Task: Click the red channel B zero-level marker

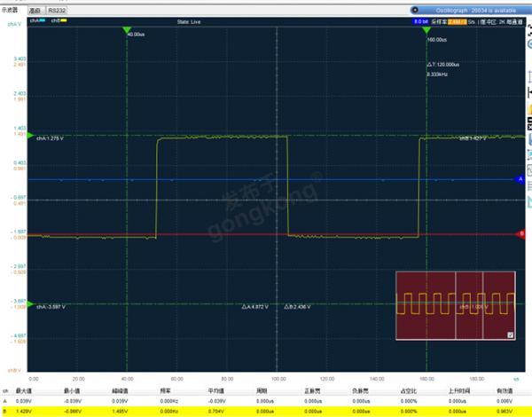Action: point(520,233)
